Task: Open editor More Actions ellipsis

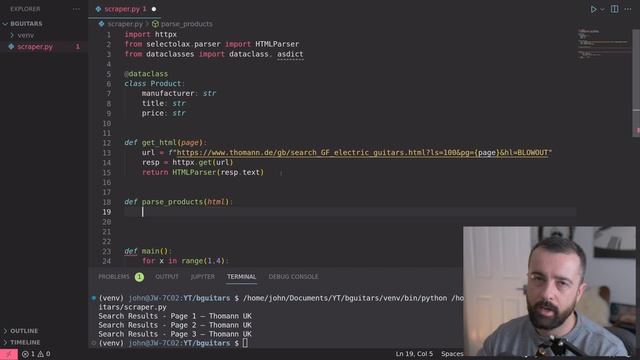Action: coord(628,9)
